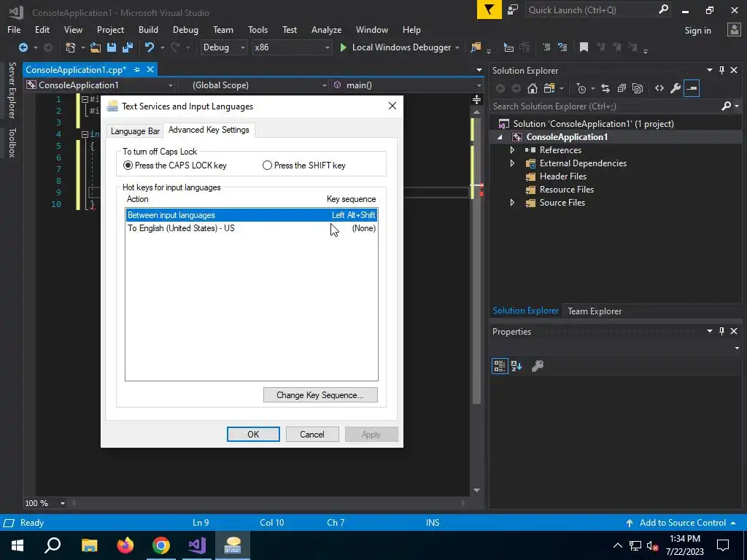
Task: Select Press the SHIFT key option
Action: (x=304, y=166)
